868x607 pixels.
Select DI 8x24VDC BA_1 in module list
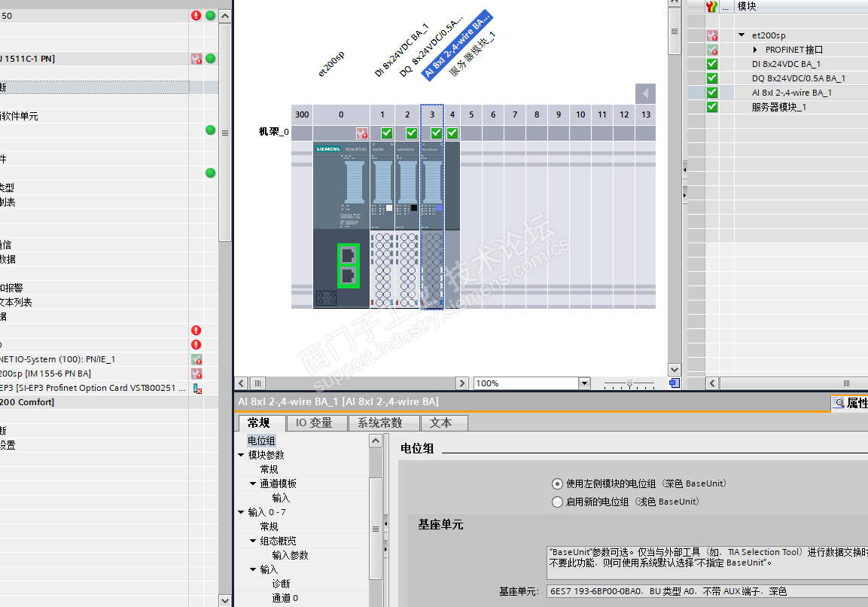(x=786, y=64)
